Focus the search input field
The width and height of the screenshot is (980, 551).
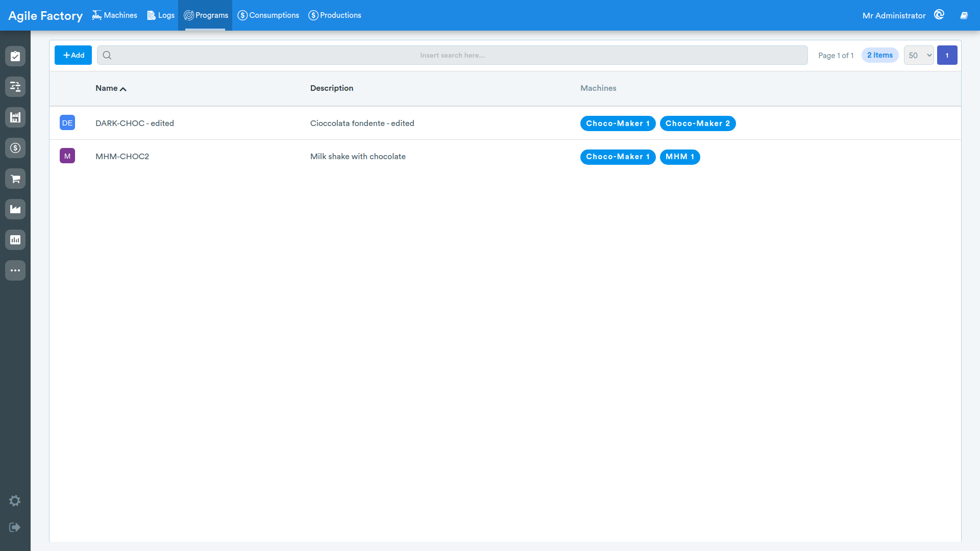[x=452, y=55]
